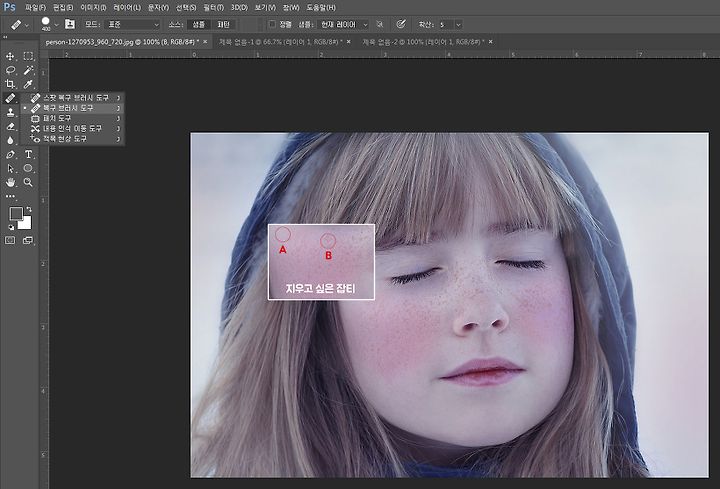Open the 보기(V) menu

point(265,8)
